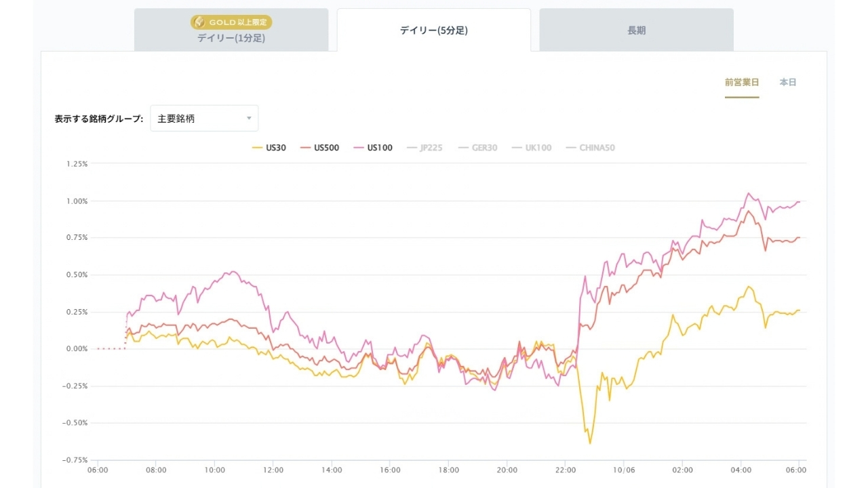Click the 16:00 x-axis label
This screenshot has width=868, height=488.
(x=391, y=470)
